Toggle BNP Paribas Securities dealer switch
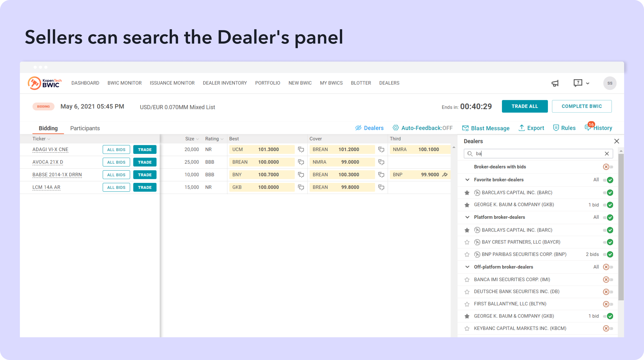Image resolution: width=644 pixels, height=360 pixels. click(608, 255)
